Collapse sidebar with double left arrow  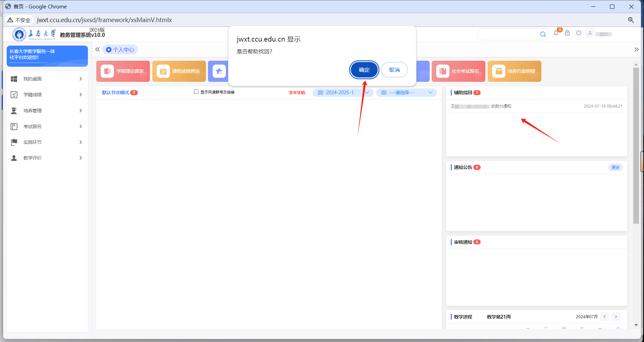(98, 50)
